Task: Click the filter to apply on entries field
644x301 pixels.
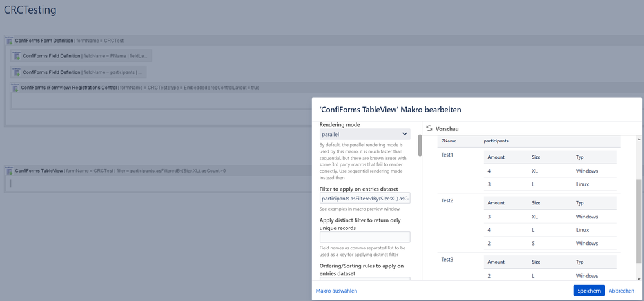Action: 365,199
